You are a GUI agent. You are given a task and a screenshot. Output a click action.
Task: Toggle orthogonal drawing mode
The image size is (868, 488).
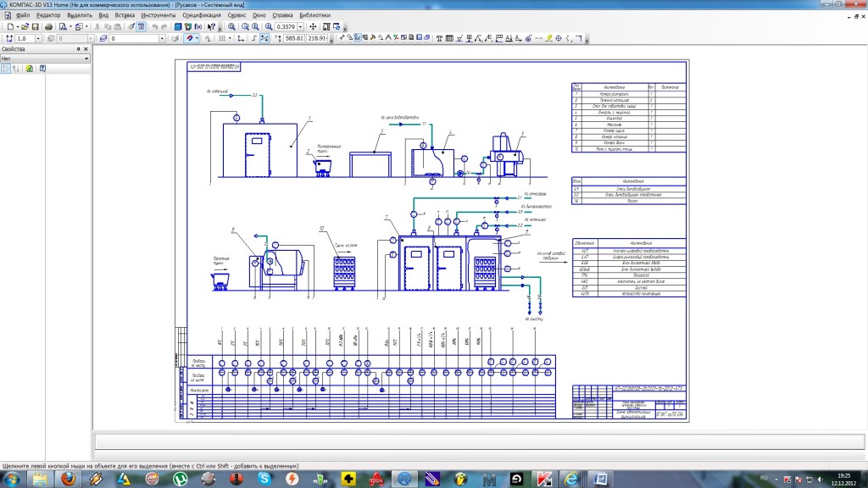[x=254, y=38]
